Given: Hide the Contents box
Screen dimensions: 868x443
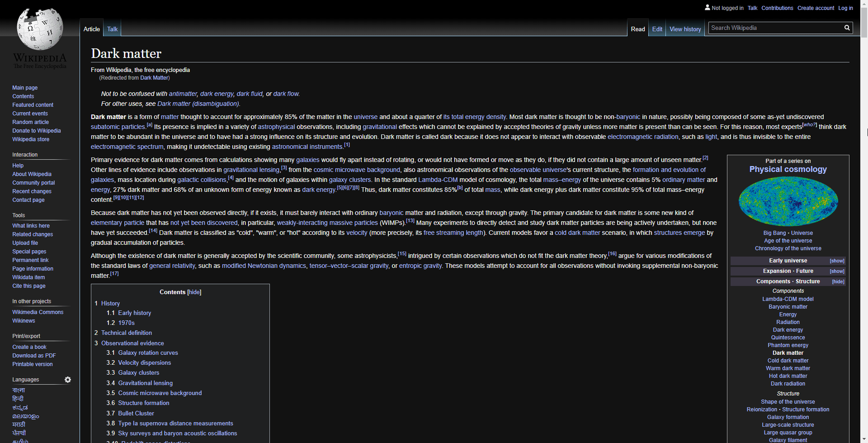Looking at the screenshot, I should click(x=194, y=292).
